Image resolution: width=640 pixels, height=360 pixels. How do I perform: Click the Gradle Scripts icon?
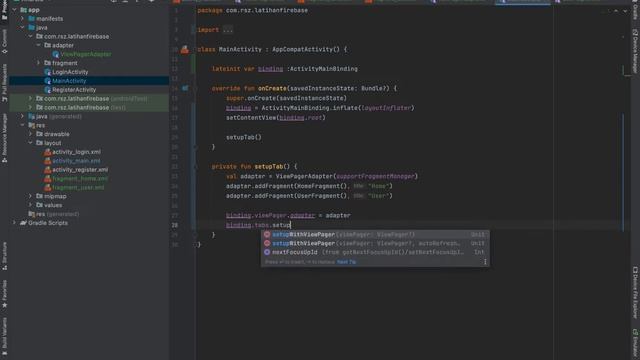tap(23, 223)
